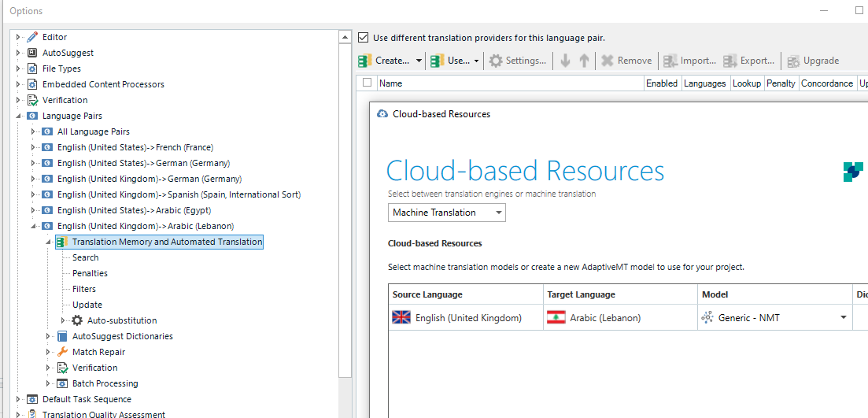Click the Upgrade toolbar button
868x418 pixels.
pos(813,61)
